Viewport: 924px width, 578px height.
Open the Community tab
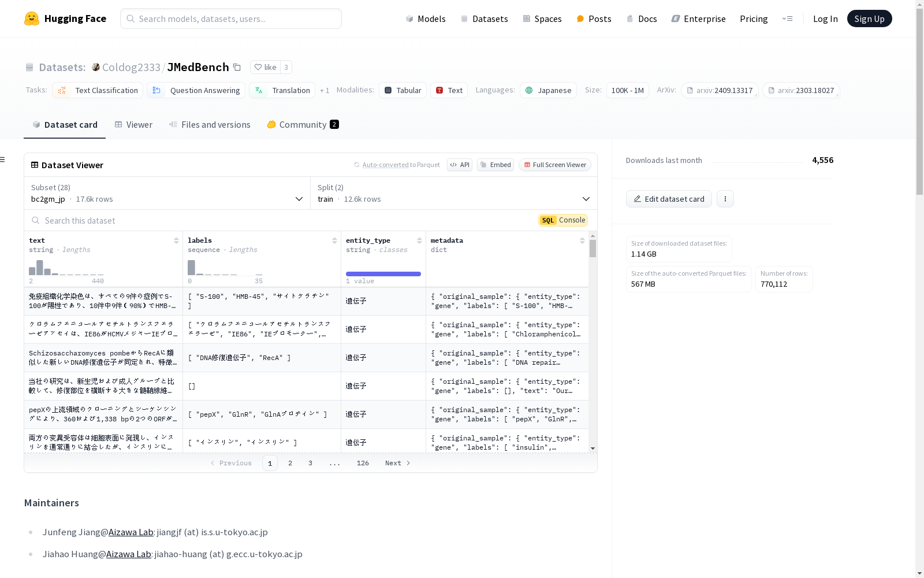(303, 124)
